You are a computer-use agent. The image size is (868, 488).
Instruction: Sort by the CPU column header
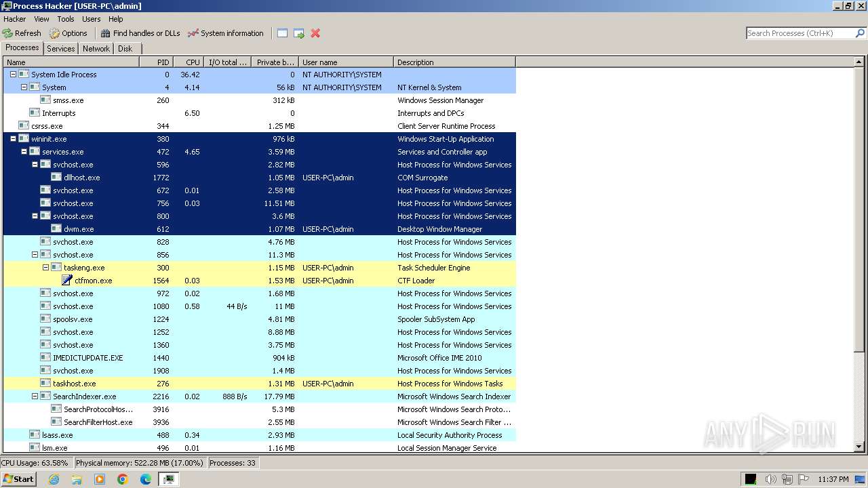189,62
